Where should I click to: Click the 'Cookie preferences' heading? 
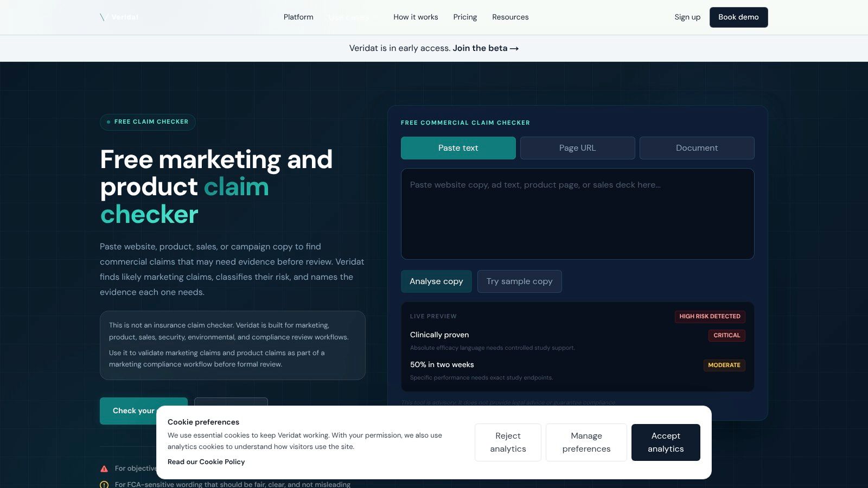(x=203, y=422)
